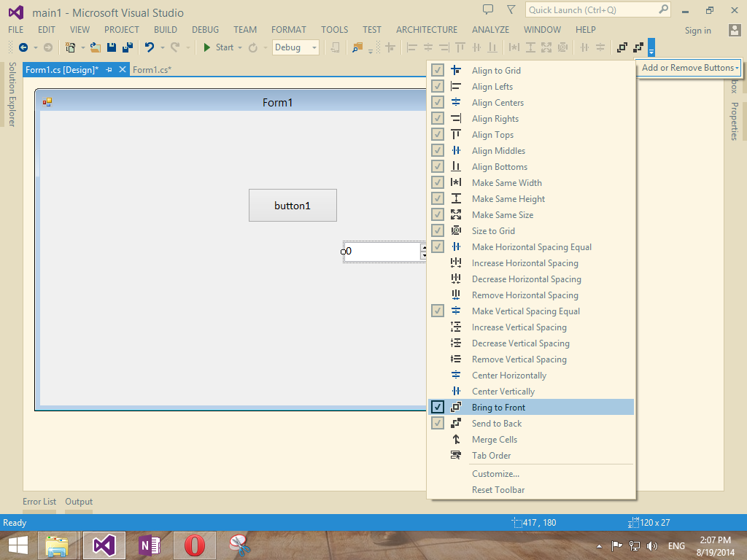Click the volume speaker tray icon
Image resolution: width=747 pixels, height=560 pixels.
tap(651, 546)
